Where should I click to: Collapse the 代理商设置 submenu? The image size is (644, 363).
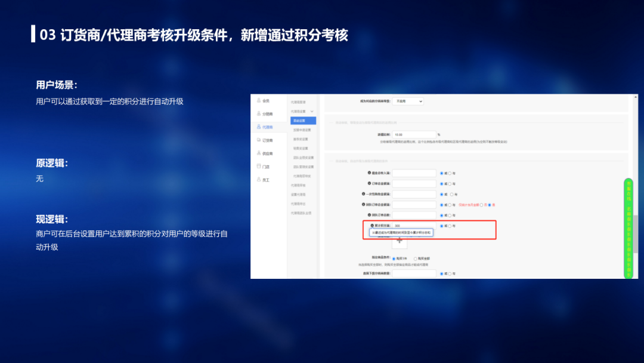pyautogui.click(x=311, y=112)
